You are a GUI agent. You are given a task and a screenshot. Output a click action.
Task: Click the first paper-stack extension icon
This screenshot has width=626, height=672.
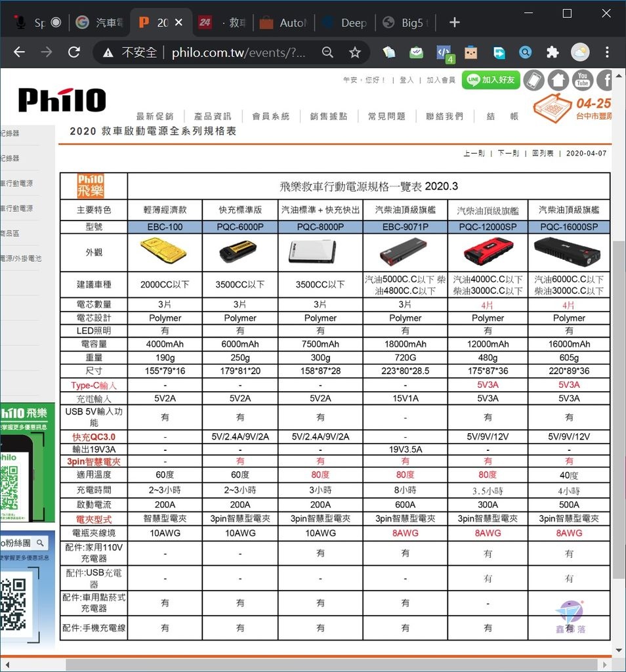click(x=388, y=52)
